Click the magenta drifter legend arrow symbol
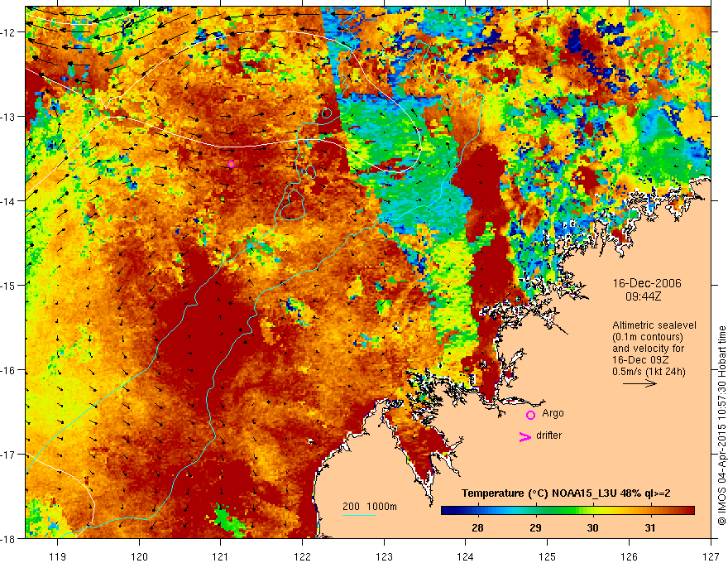The width and height of the screenshot is (728, 563). 524,436
